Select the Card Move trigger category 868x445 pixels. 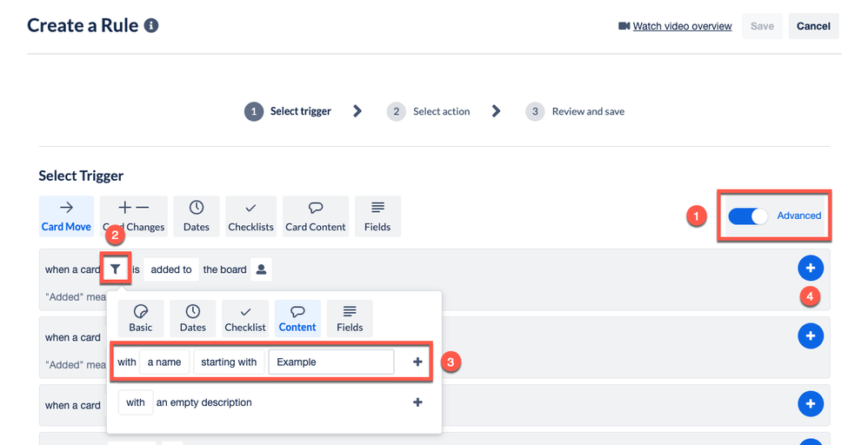66,216
